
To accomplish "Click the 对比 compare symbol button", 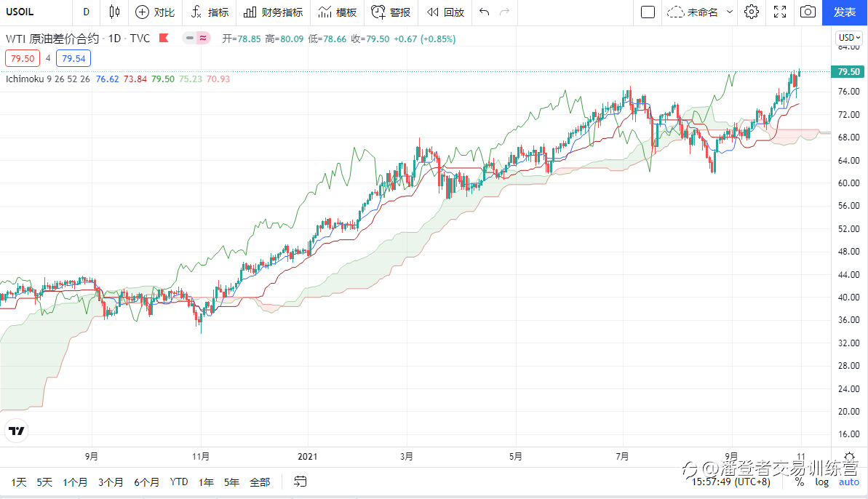I will (x=155, y=12).
